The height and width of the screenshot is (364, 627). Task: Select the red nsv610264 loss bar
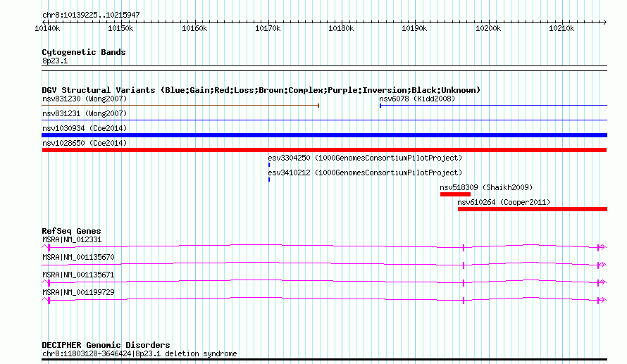point(533,209)
